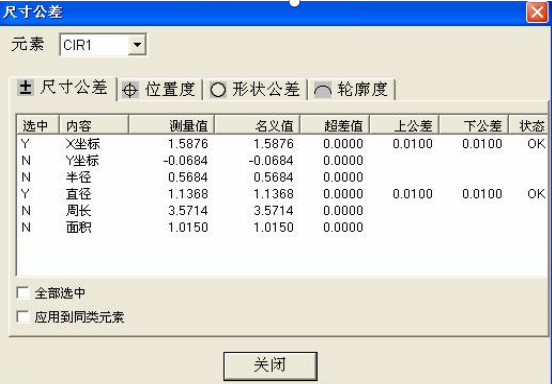
Task: Toggle the Y selected flag of 直径 row
Action: [x=25, y=194]
